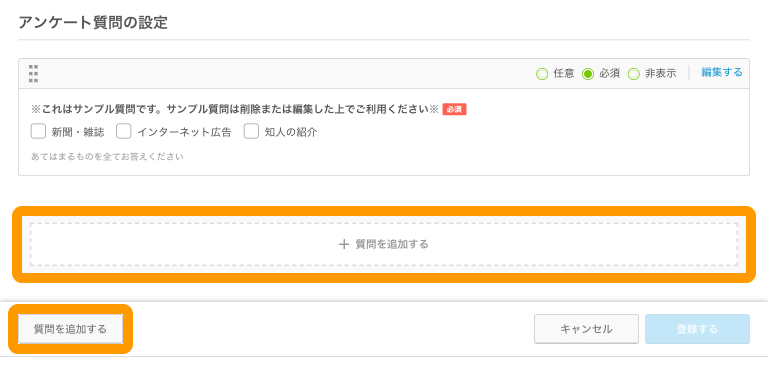Select the 非表示 radio button
This screenshot has height=370, width=768.
coord(634,74)
